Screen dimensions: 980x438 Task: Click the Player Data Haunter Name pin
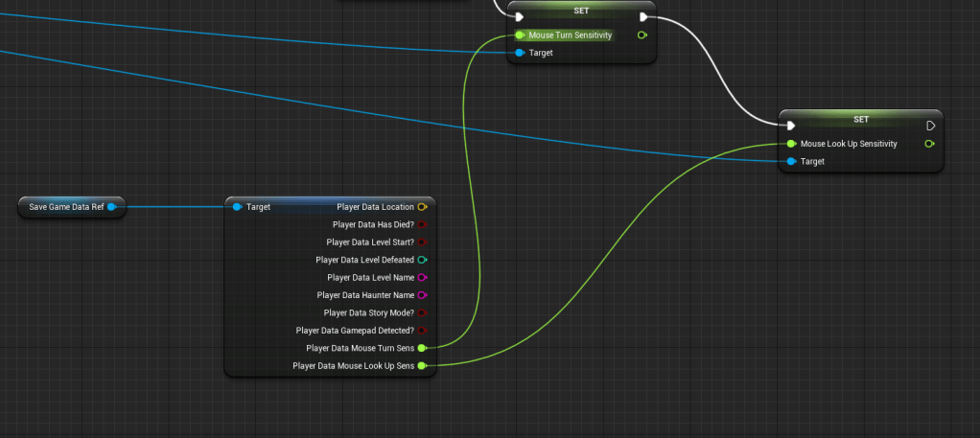click(x=422, y=295)
